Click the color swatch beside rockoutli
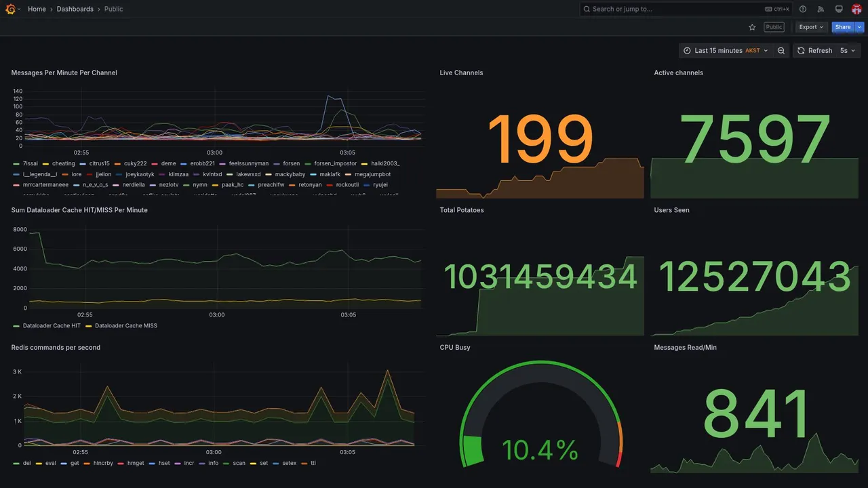 pyautogui.click(x=330, y=185)
